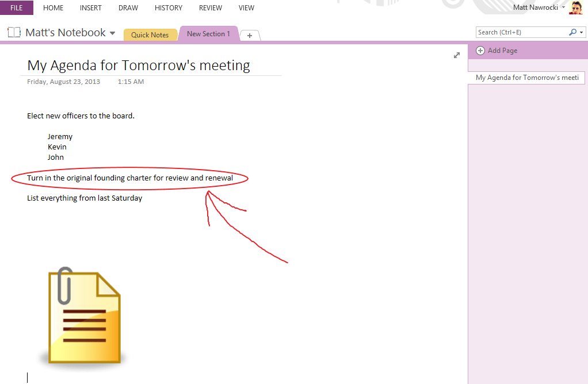
Task: Click the page time 1:15 AM
Action: tap(131, 82)
